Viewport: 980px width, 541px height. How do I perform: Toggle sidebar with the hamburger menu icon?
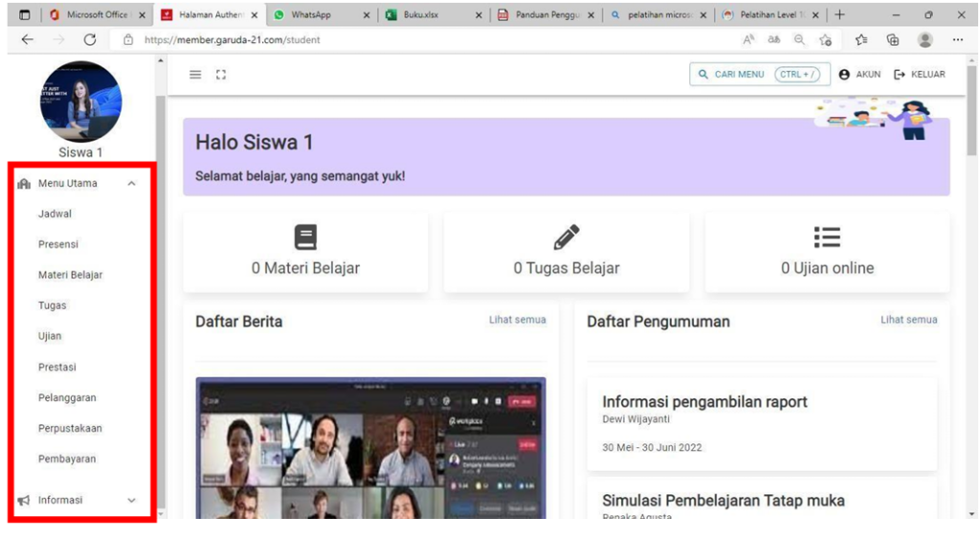195,75
